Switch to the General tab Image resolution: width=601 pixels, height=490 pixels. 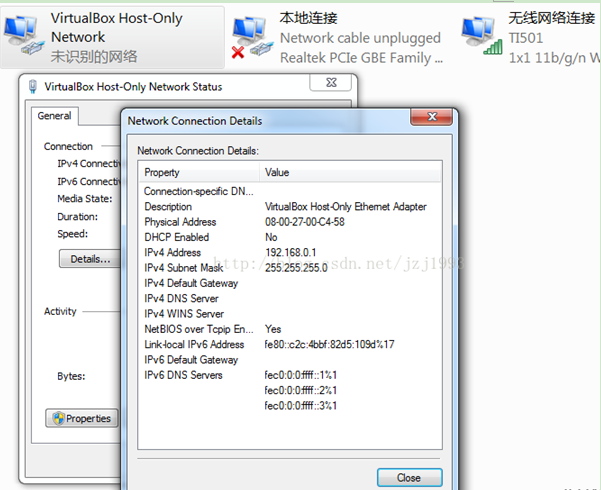tap(54, 116)
